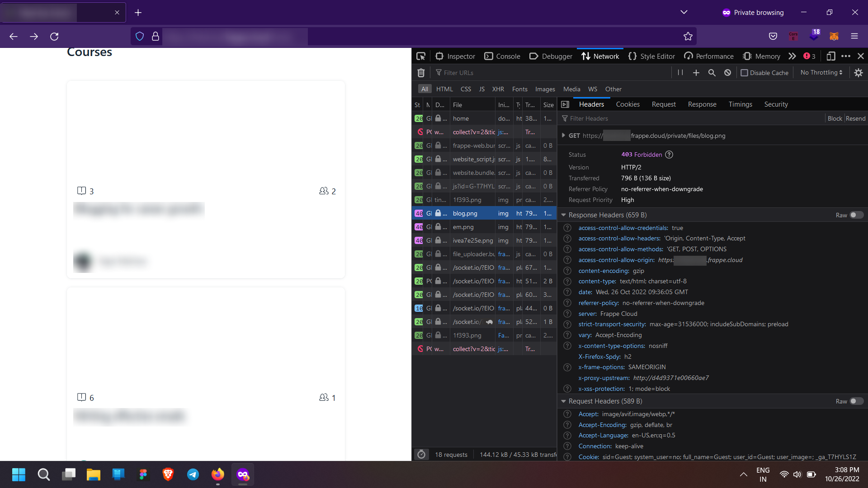
Task: Open the Telegram app from taskbar
Action: pos(193,474)
